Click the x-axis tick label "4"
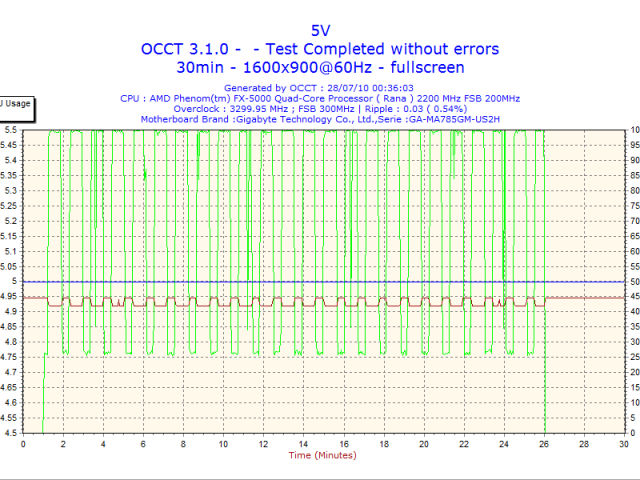The width and height of the screenshot is (640, 480). click(x=103, y=444)
